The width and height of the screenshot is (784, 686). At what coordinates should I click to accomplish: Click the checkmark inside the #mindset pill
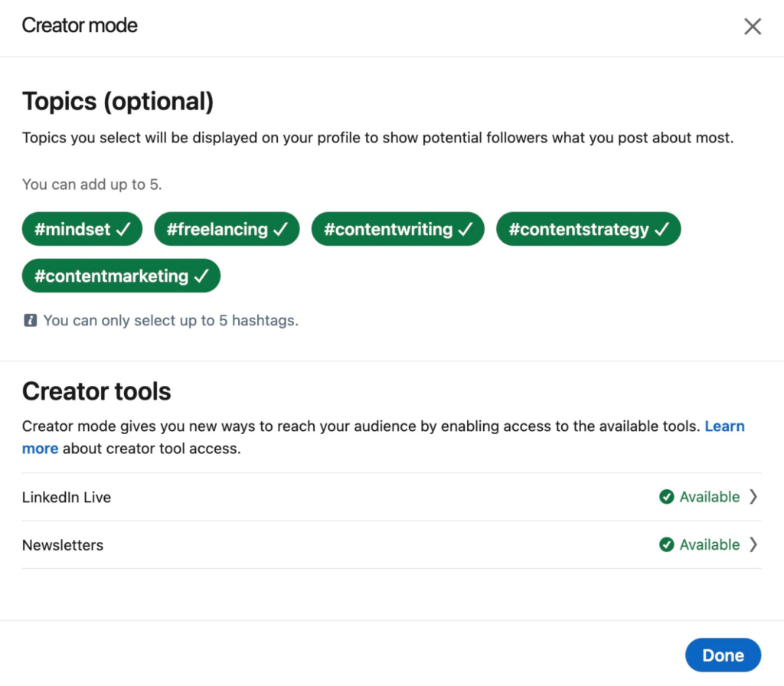(124, 228)
